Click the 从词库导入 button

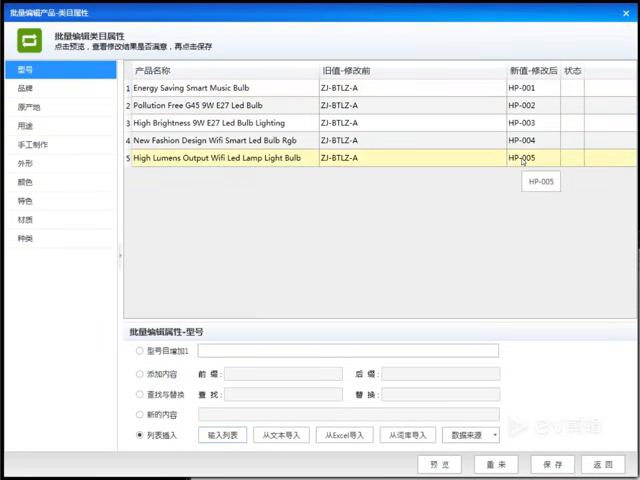(408, 435)
